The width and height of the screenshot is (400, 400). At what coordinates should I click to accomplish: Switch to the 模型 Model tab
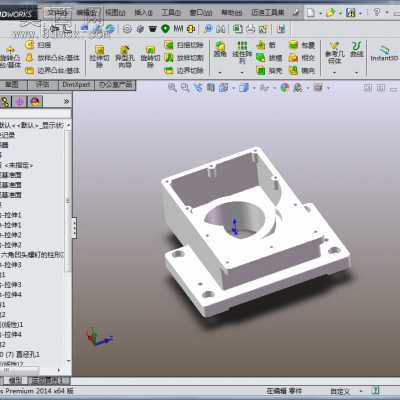(15, 380)
